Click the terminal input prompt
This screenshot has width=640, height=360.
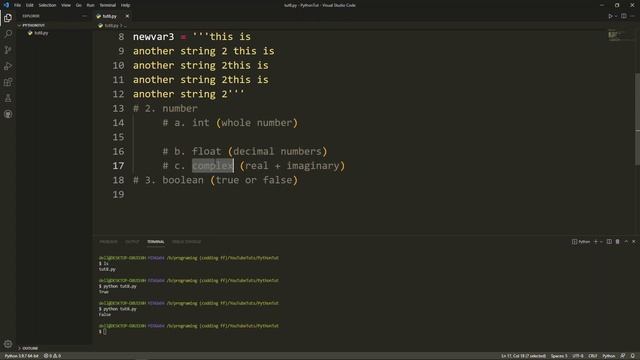(104, 331)
